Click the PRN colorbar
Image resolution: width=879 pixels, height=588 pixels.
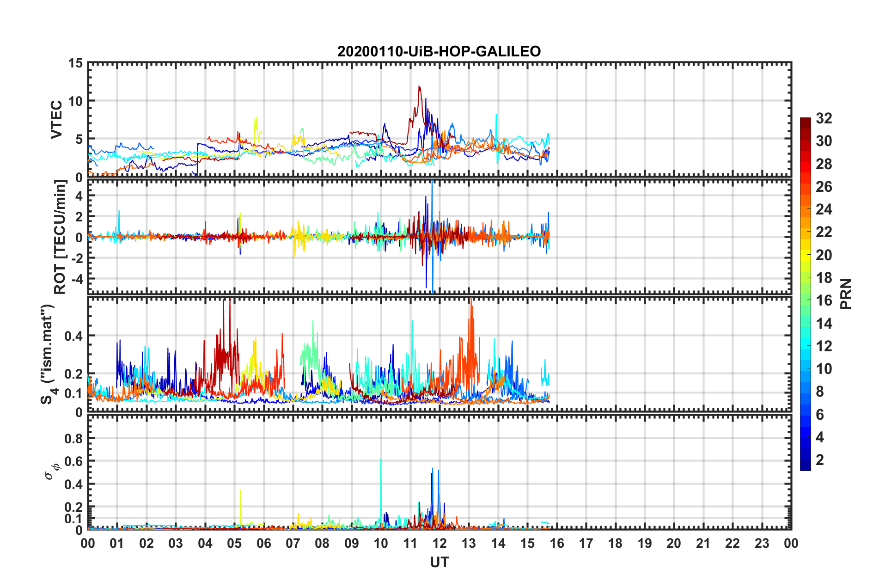[805, 294]
